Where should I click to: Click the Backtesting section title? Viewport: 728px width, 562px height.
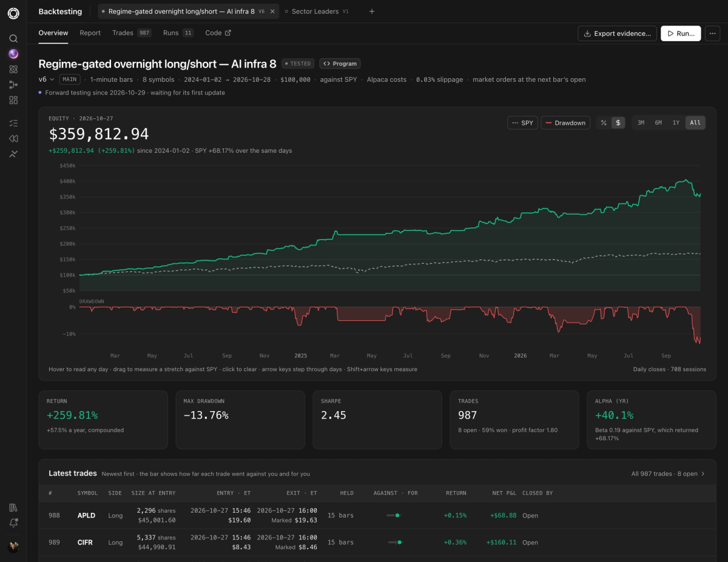(x=61, y=12)
